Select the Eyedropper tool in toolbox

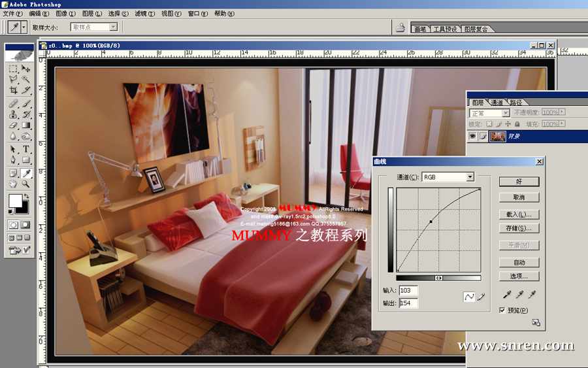(x=25, y=173)
